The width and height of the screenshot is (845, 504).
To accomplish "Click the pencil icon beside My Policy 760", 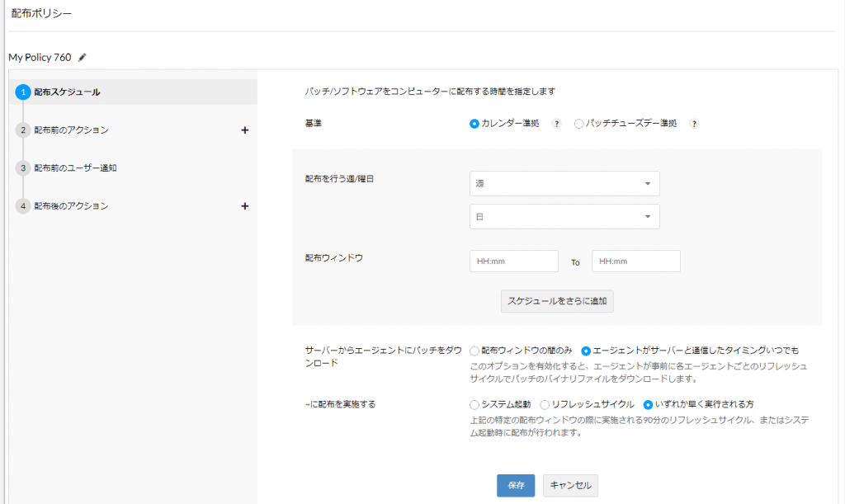I will click(82, 58).
